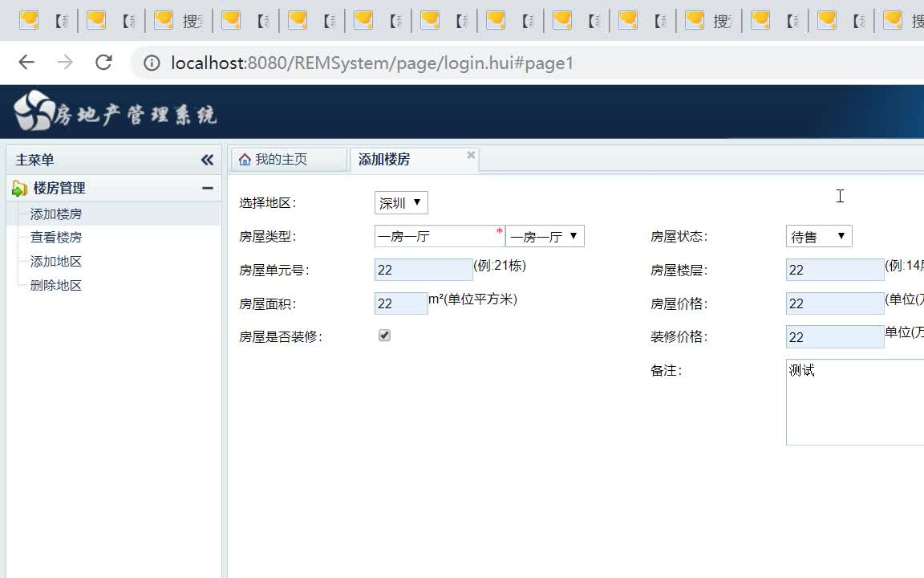Image resolution: width=924 pixels, height=578 pixels.
Task: Select the 添加楼房 tab
Action: [387, 159]
